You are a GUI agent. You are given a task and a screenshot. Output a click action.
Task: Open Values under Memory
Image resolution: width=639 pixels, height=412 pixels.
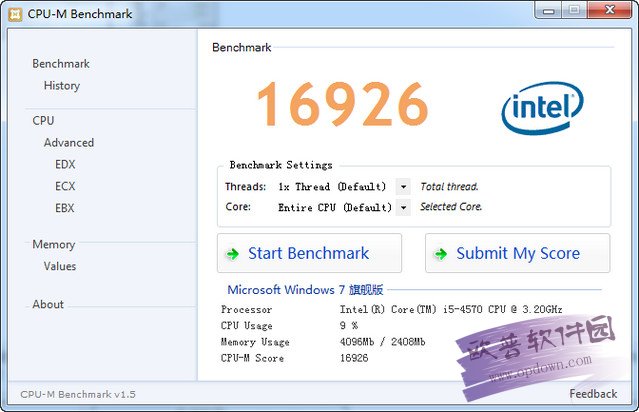[x=60, y=266]
